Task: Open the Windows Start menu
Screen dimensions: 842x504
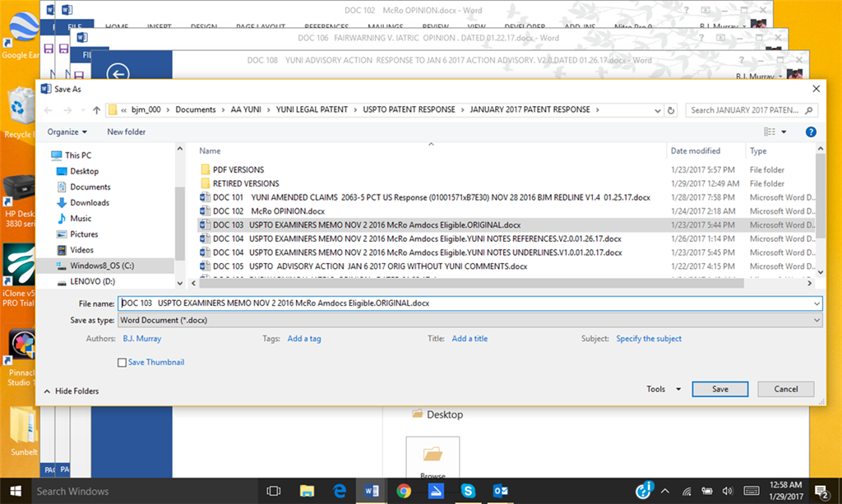Action: tap(16, 491)
